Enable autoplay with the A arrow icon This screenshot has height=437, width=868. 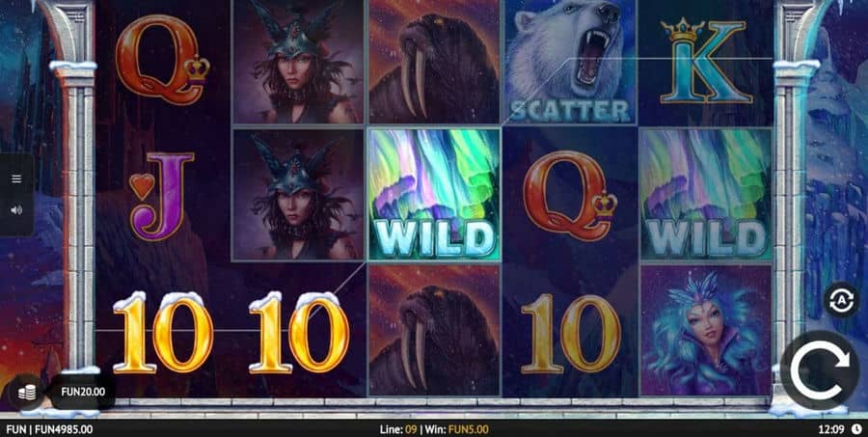[841, 300]
